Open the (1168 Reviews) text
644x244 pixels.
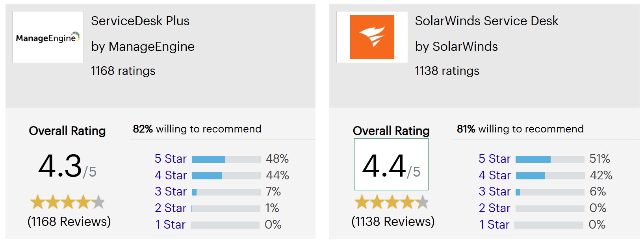[69, 222]
